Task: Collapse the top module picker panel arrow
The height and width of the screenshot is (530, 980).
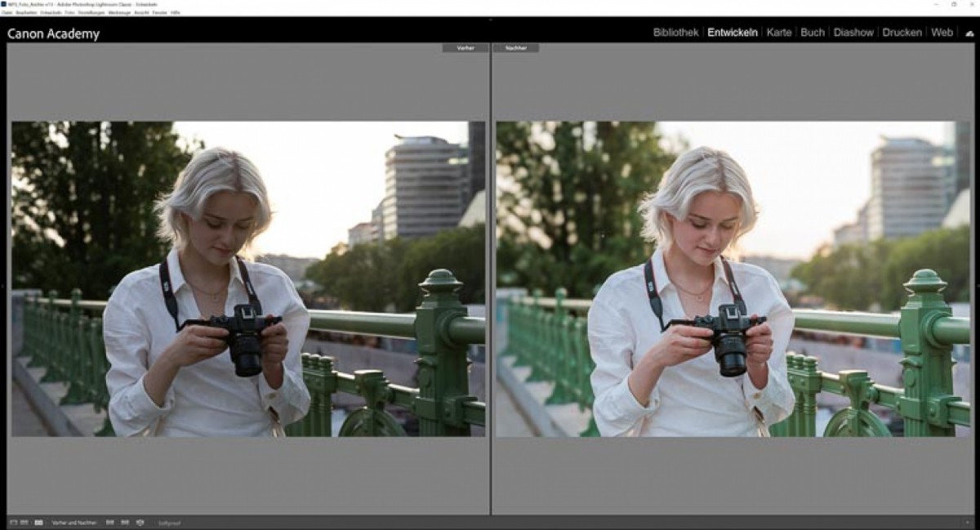Action: pyautogui.click(x=490, y=19)
